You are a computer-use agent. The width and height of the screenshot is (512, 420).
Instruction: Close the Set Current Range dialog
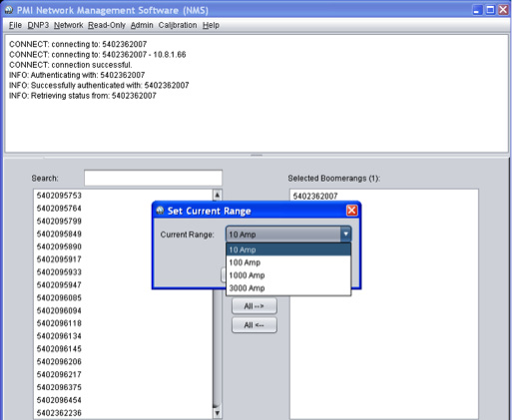(x=351, y=210)
